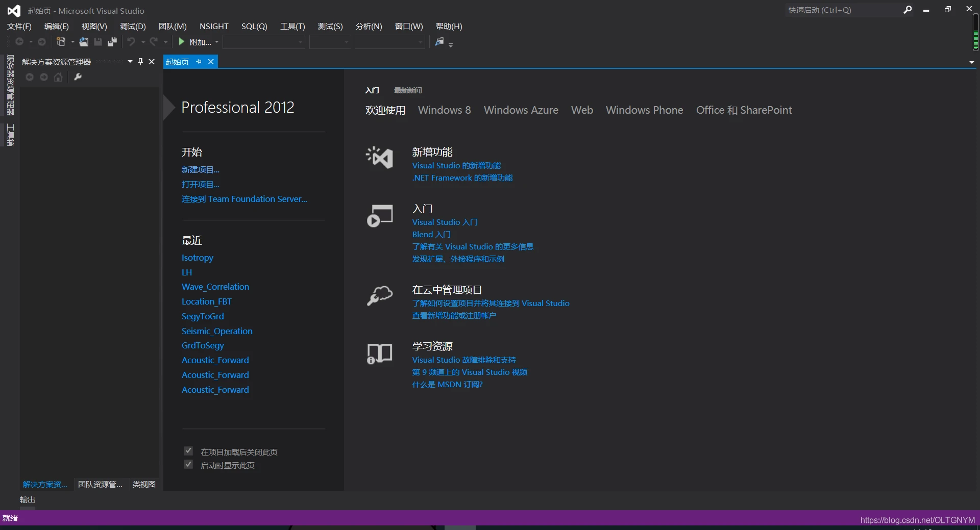The image size is (980, 530).
Task: Toggle the 启动时显示此页 checkbox
Action: (x=188, y=464)
